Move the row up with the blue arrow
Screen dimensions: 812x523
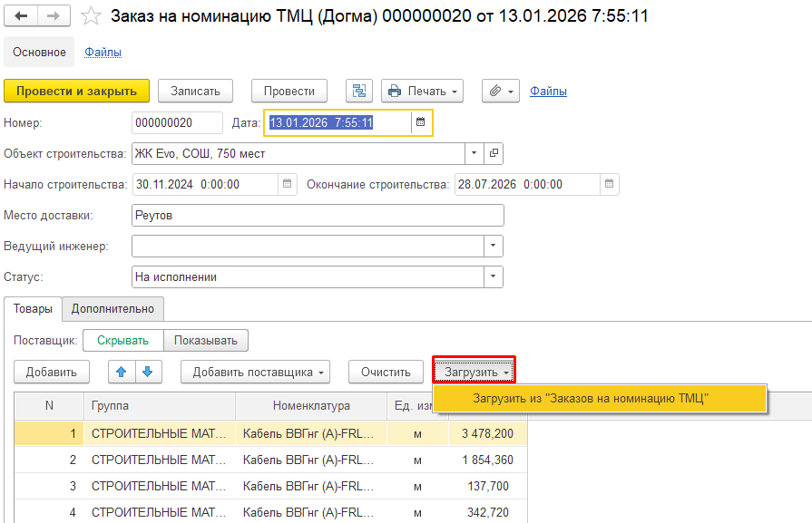click(122, 372)
